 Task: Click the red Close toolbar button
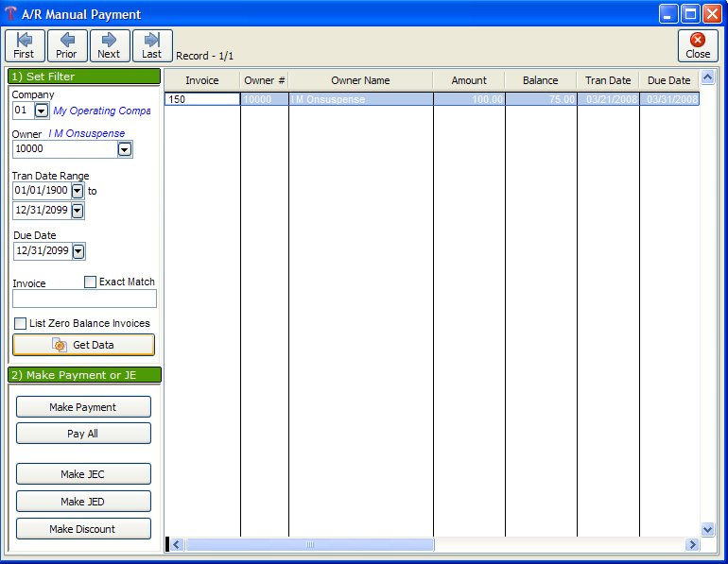[x=698, y=46]
